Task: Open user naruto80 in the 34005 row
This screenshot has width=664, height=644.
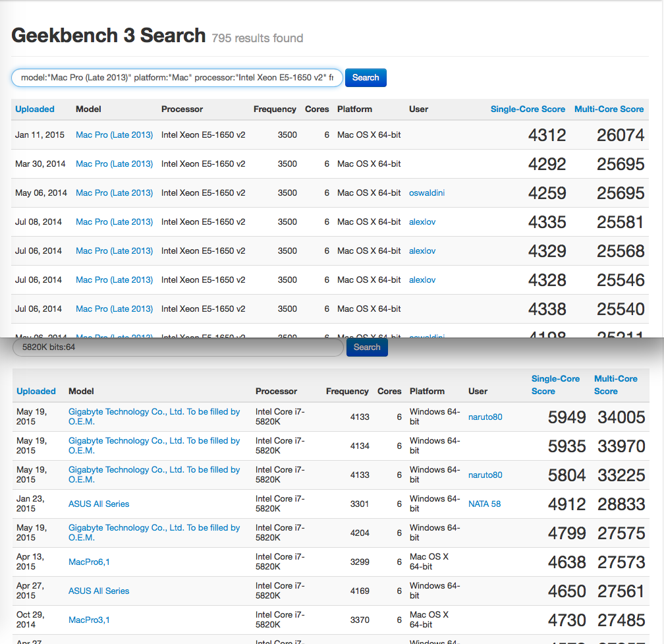Action: 485,417
